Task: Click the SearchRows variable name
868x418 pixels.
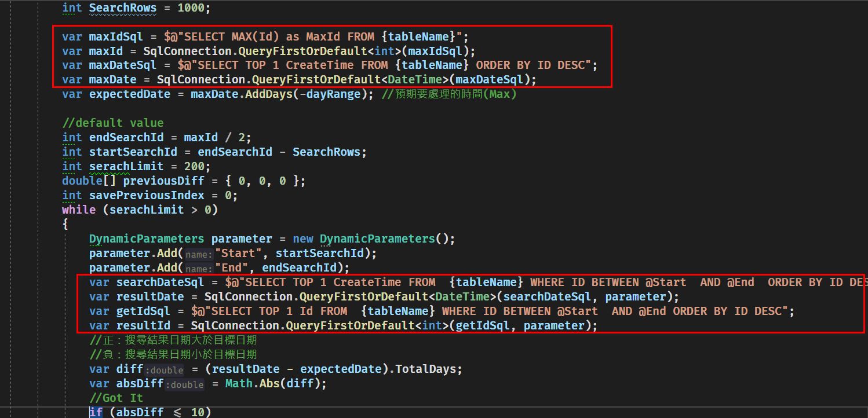Action: (x=122, y=8)
